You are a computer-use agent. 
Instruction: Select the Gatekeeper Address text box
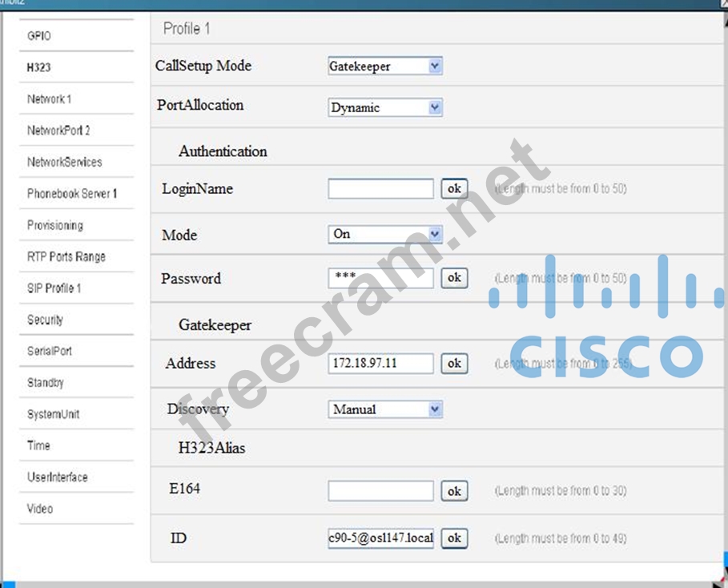(x=380, y=364)
